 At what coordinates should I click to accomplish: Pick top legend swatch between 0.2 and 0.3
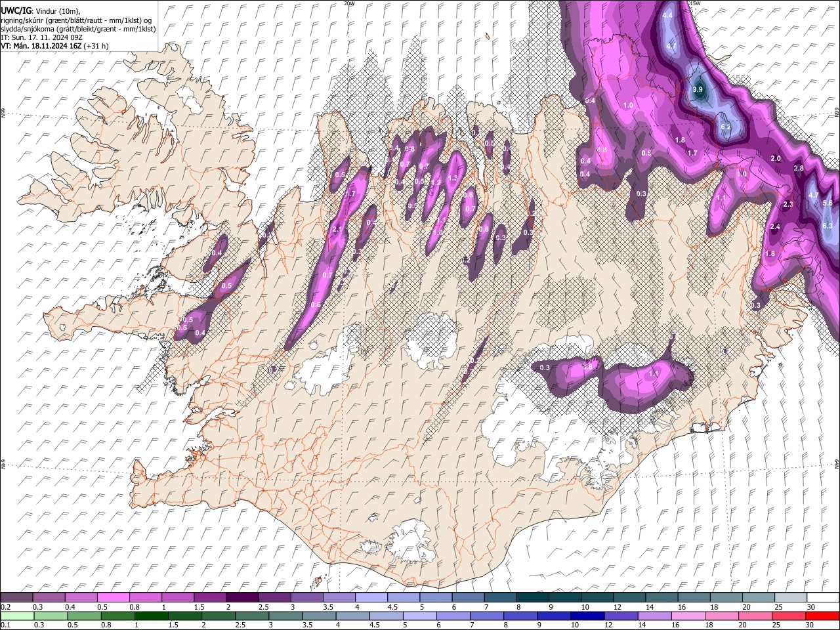pos(16,598)
